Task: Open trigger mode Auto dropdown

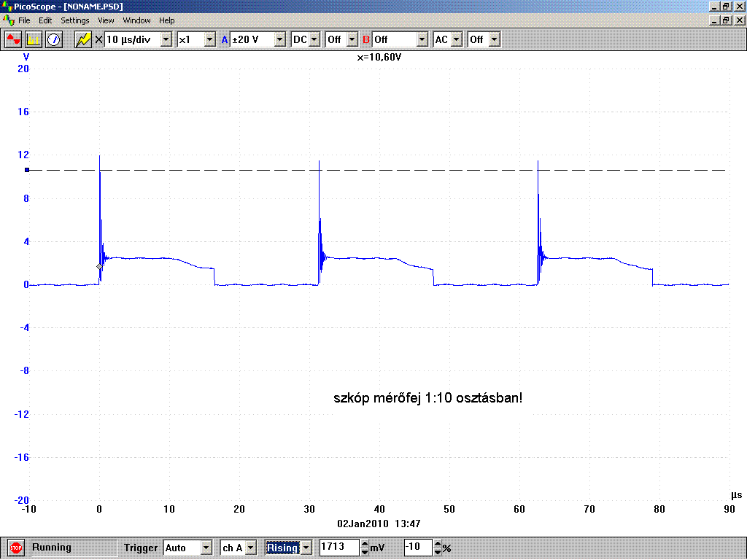Action: (x=206, y=548)
